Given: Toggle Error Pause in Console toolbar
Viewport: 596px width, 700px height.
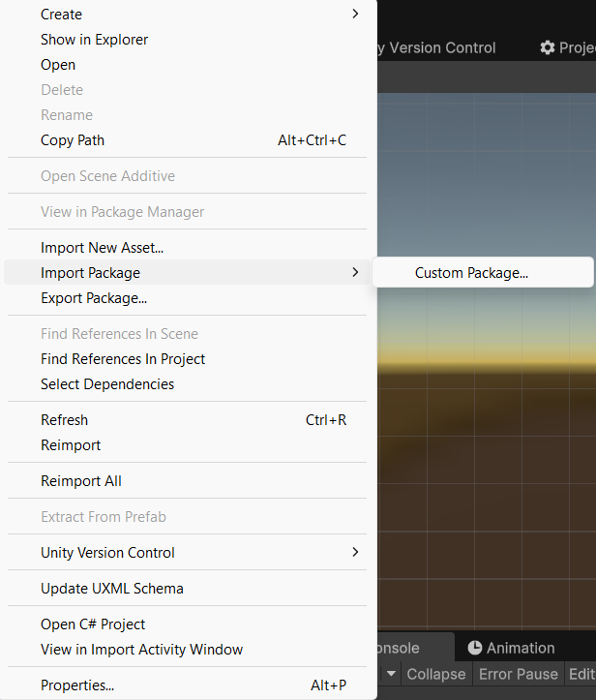Looking at the screenshot, I should click(518, 674).
